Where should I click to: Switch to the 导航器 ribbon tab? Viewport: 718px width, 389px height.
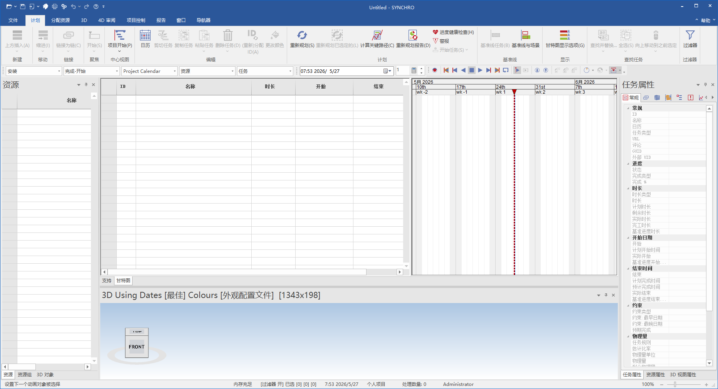[203, 20]
